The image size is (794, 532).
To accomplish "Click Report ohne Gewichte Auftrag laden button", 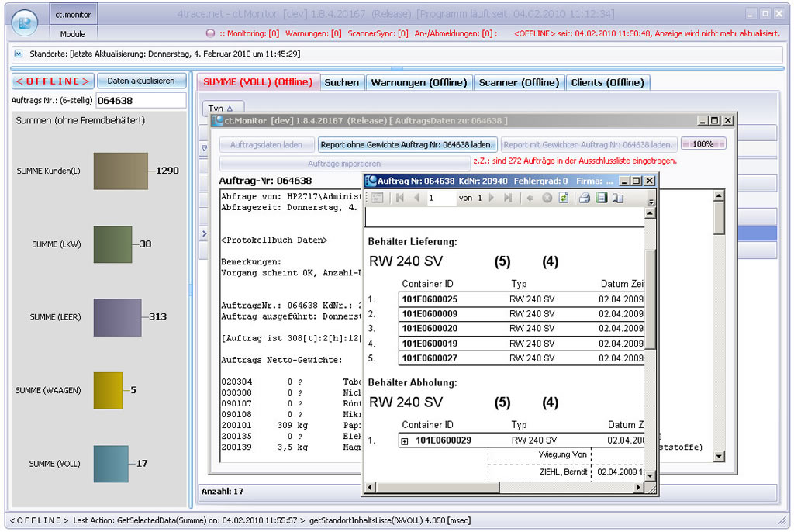I will (x=407, y=144).
